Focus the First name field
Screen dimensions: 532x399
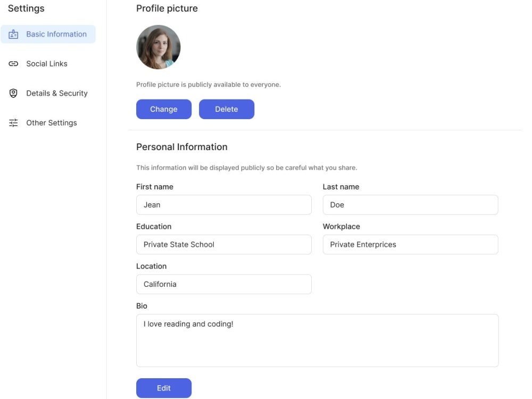pos(224,205)
